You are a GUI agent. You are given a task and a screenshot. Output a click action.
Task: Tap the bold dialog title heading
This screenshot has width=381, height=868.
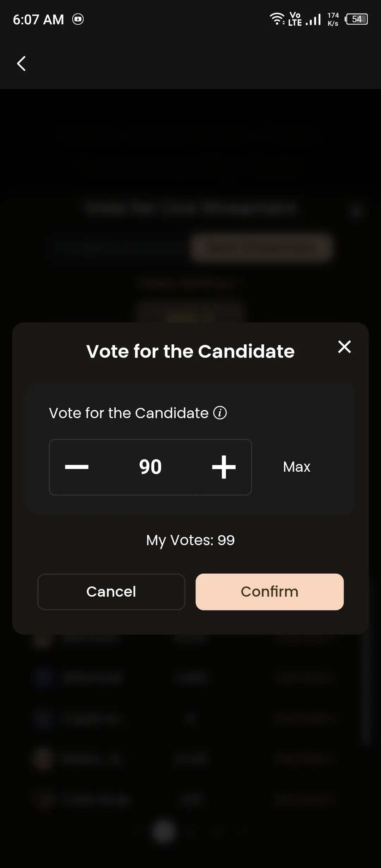tap(190, 351)
